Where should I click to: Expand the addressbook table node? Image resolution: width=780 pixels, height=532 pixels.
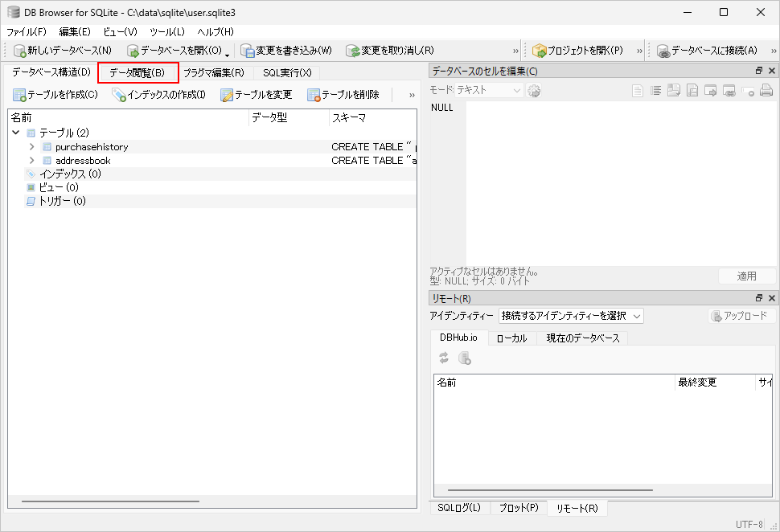coord(31,161)
